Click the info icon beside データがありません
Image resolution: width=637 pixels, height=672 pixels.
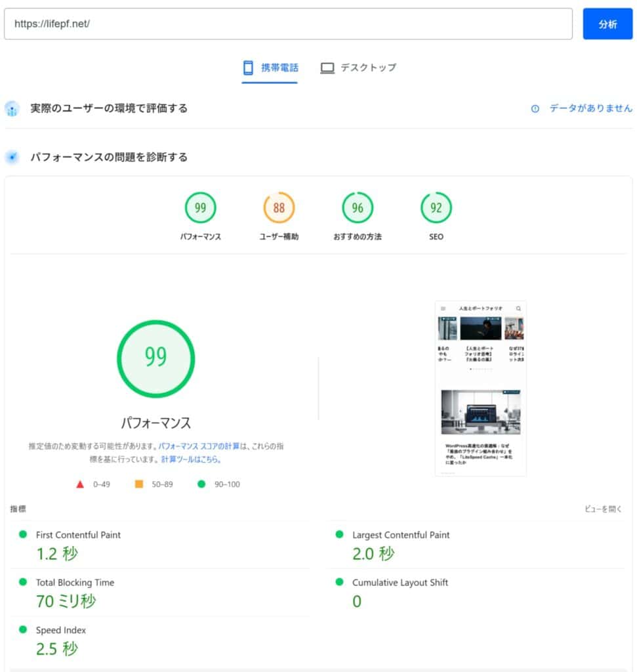(535, 109)
